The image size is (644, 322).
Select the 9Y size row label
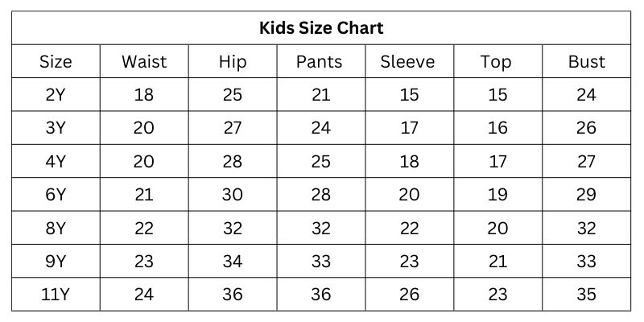(x=56, y=262)
